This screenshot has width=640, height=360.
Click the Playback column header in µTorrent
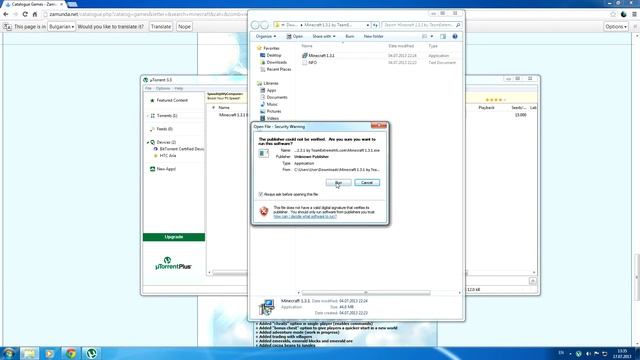[x=486, y=108]
